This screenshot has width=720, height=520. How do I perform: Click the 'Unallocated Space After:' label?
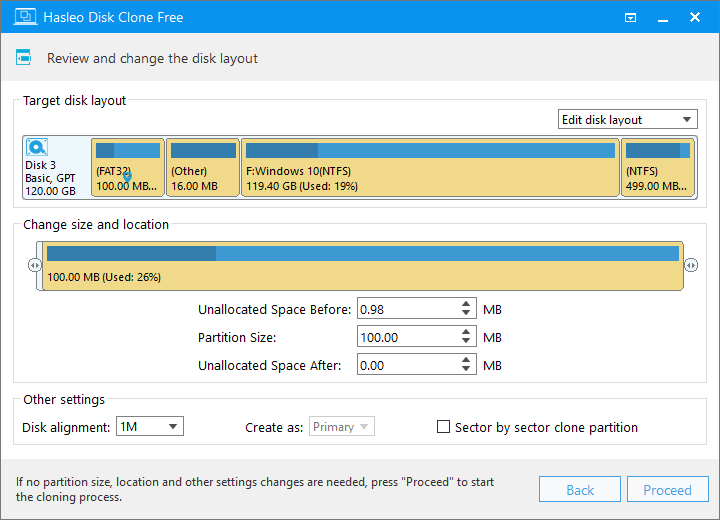coord(270,366)
